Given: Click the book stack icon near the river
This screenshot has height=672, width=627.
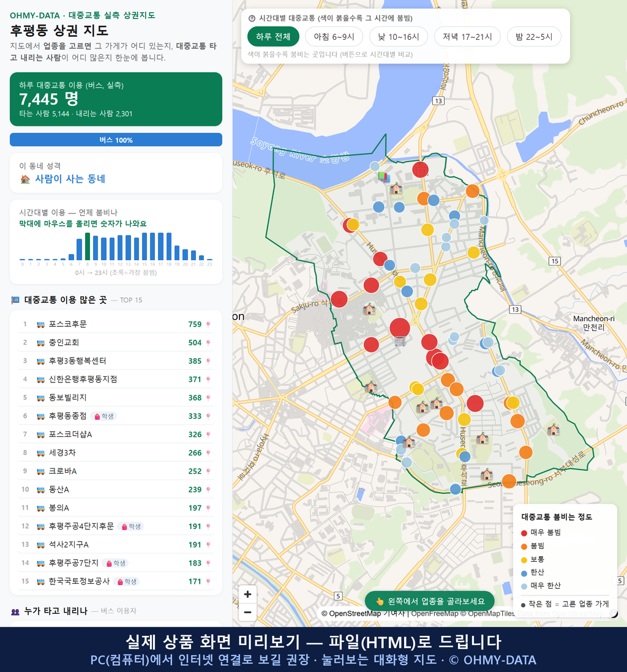Looking at the screenshot, I should pyautogui.click(x=383, y=177).
